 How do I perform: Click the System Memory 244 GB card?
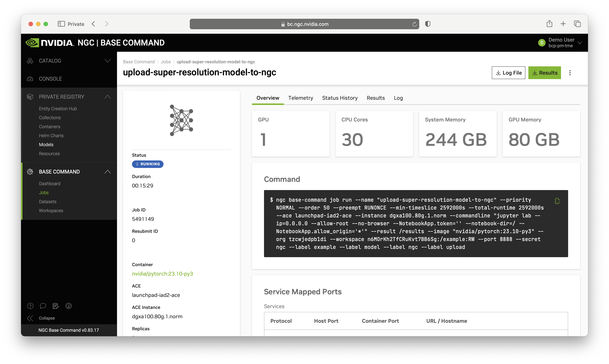pyautogui.click(x=458, y=134)
